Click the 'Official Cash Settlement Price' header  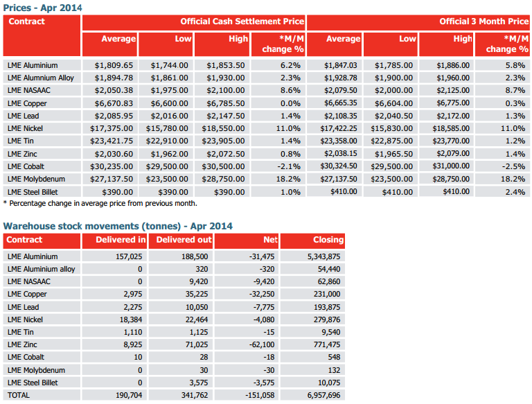(242, 21)
